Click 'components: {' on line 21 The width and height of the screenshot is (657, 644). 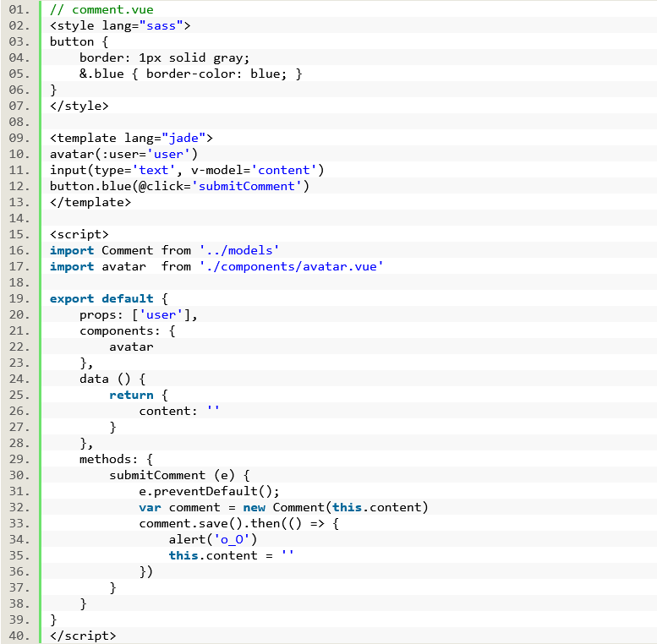pyautogui.click(x=128, y=330)
